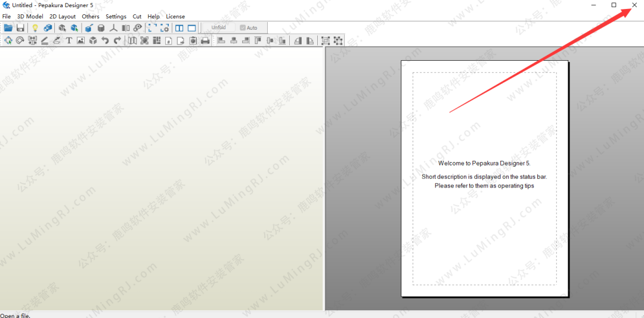Expand the Cut menu
This screenshot has width=644, height=318.
click(x=137, y=17)
